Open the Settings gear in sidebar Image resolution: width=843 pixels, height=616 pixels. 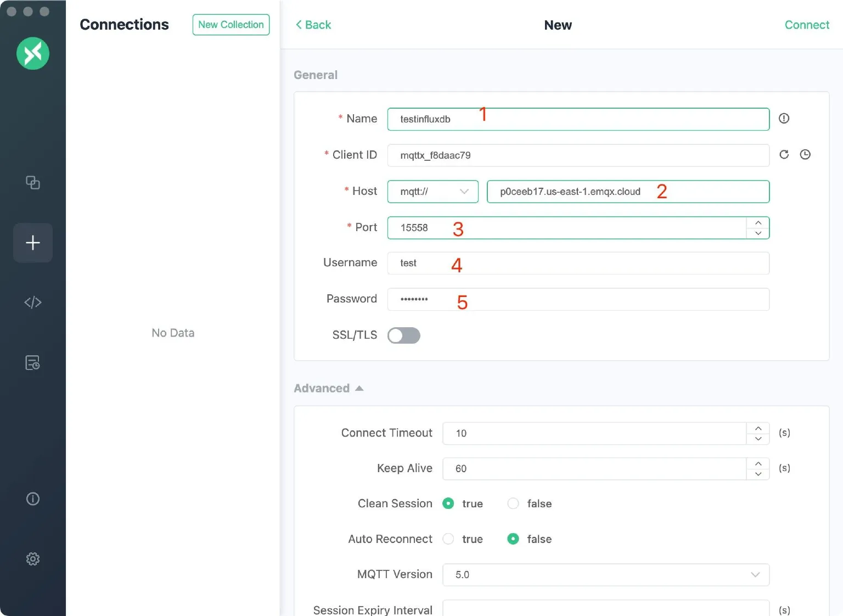point(33,559)
